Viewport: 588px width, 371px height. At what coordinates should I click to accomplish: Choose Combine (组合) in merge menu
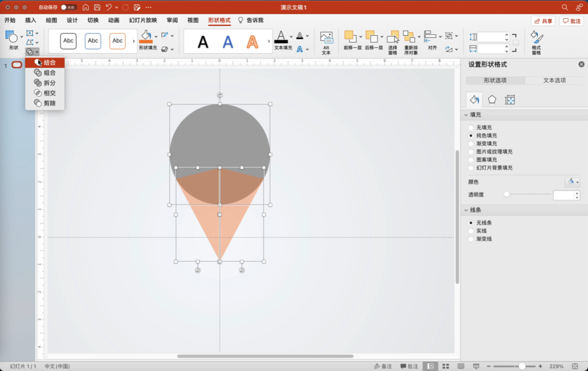45,73
